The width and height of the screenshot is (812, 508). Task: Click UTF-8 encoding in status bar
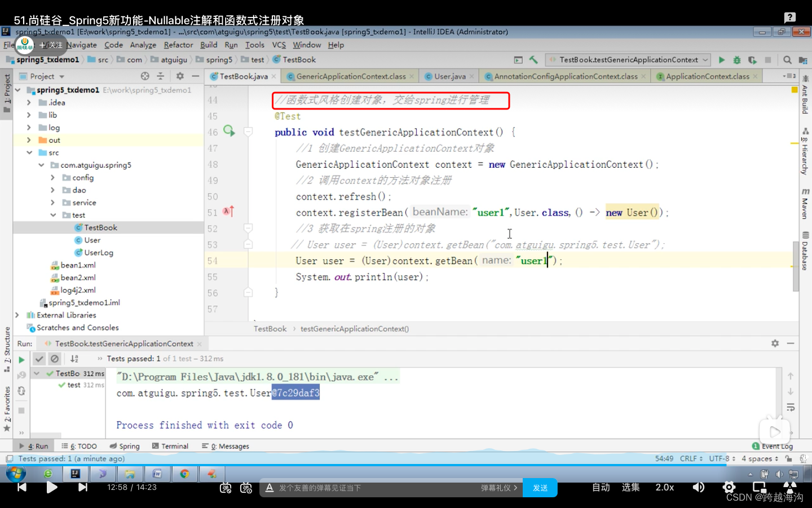tap(722, 459)
